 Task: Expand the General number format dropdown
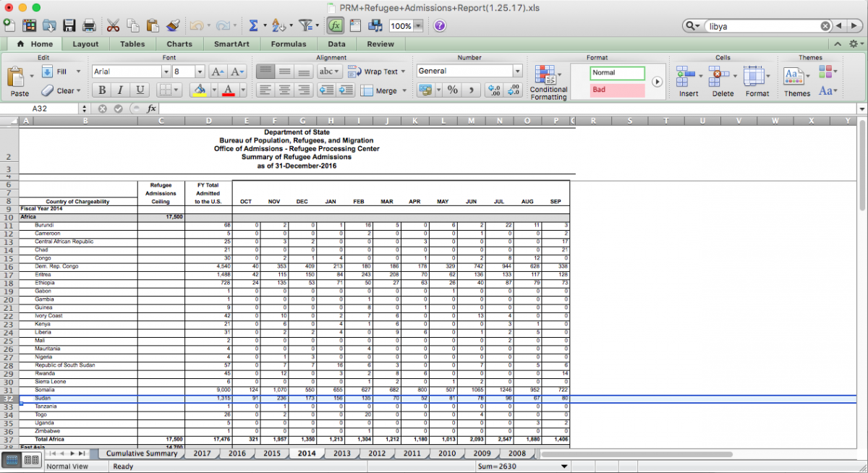click(517, 72)
